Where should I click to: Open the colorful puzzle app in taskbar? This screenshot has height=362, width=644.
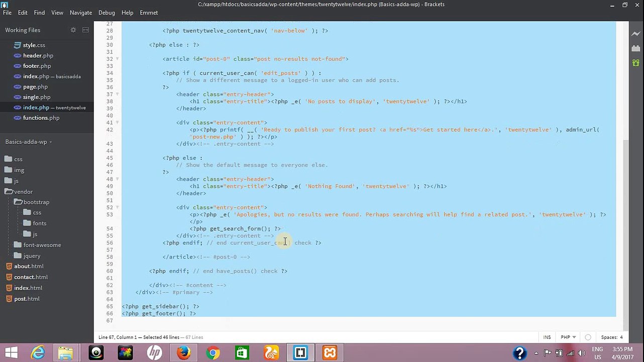[125, 353]
